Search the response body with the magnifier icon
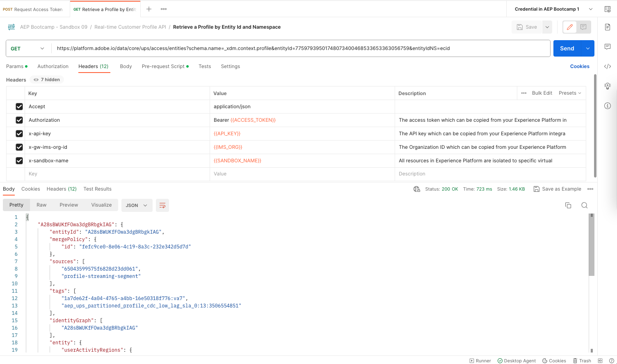617x364 pixels. (x=585, y=205)
